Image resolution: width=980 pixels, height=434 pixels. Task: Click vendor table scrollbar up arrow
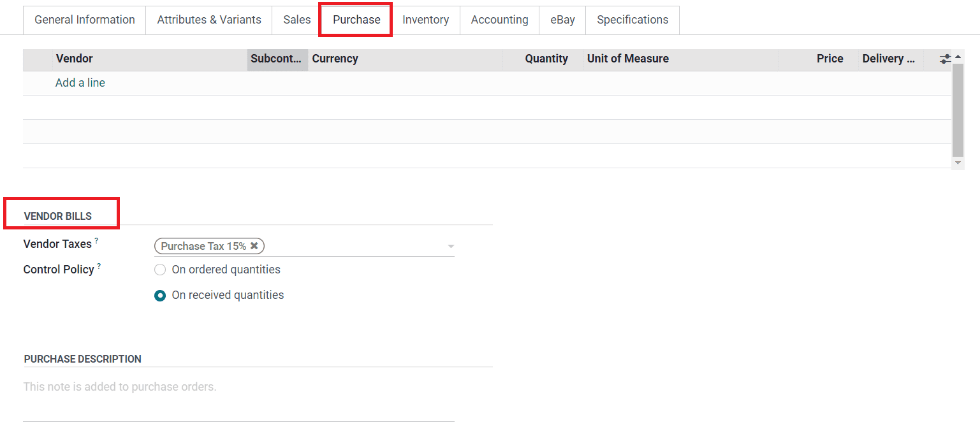(958, 57)
